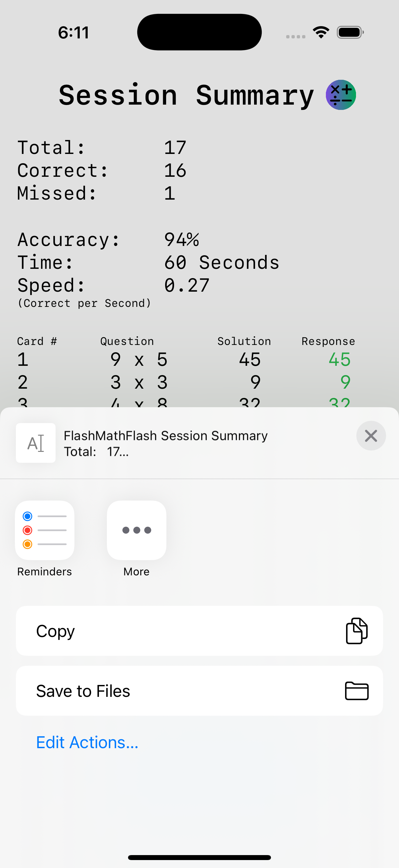Open the Reminders share target
Viewport: 399px width, 868px height.
click(x=45, y=530)
